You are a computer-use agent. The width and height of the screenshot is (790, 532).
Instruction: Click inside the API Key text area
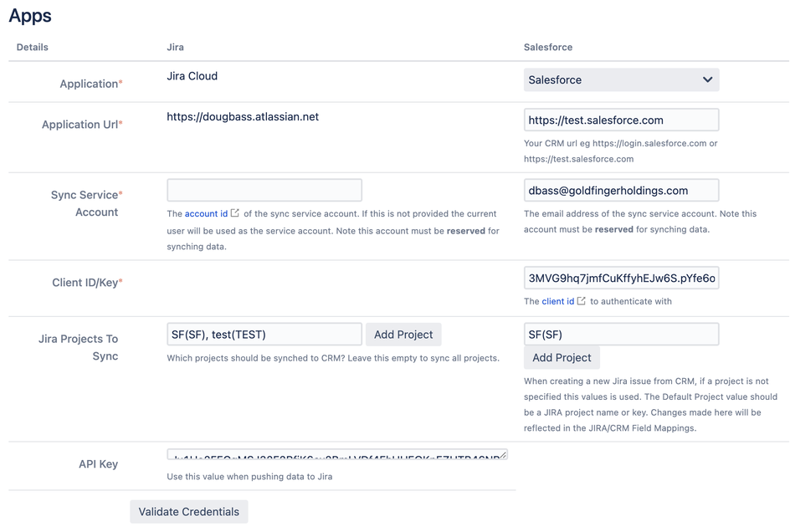(x=335, y=456)
